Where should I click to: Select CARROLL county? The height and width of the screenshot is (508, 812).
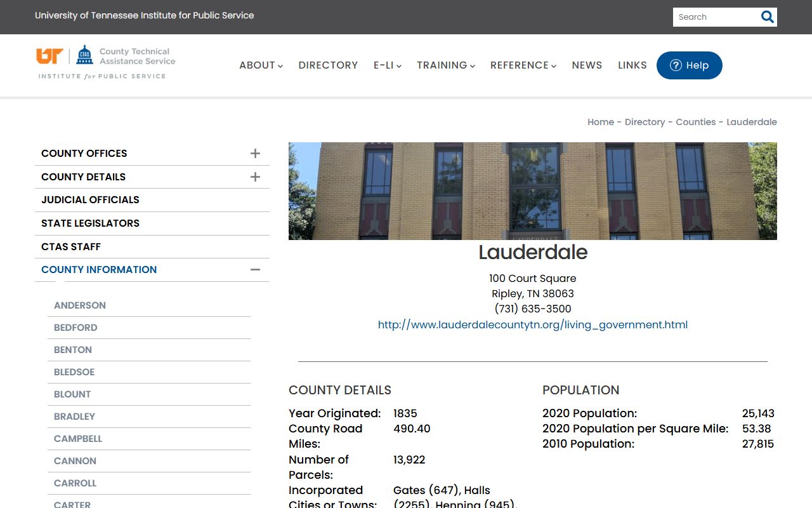tap(75, 483)
